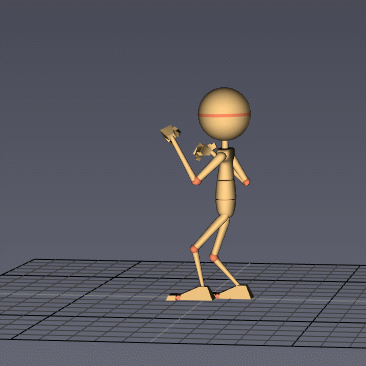Viewport: 366px width, 366px height.
Task: Click the red elbow joint behind the torso
Action: 246,182
